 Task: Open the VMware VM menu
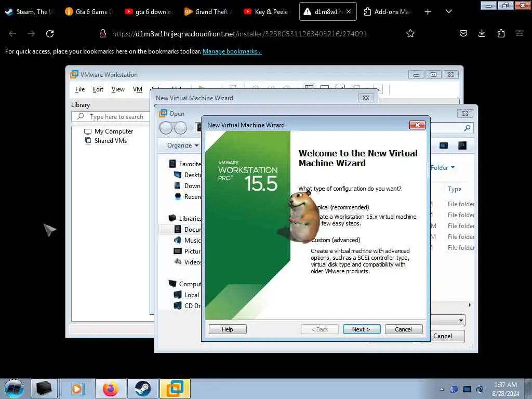137,89
